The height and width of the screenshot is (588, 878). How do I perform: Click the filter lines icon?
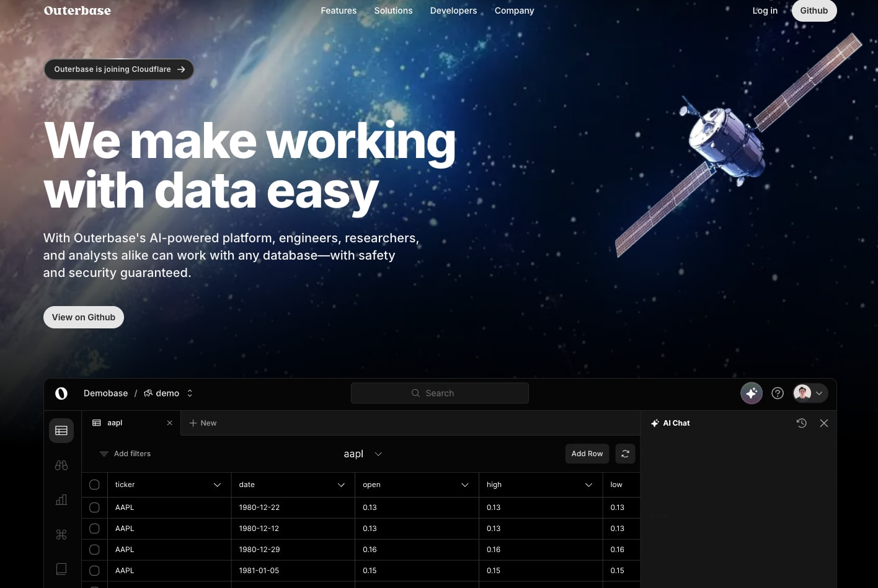click(104, 454)
